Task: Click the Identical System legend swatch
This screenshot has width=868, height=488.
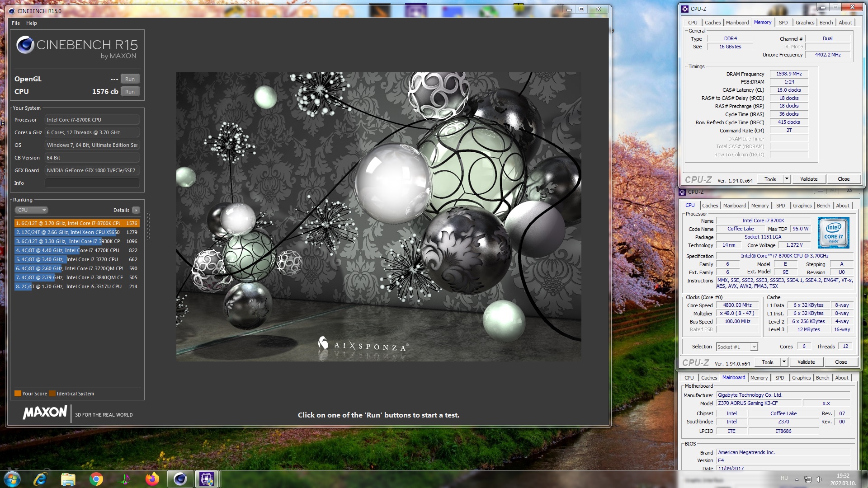Action: click(52, 394)
